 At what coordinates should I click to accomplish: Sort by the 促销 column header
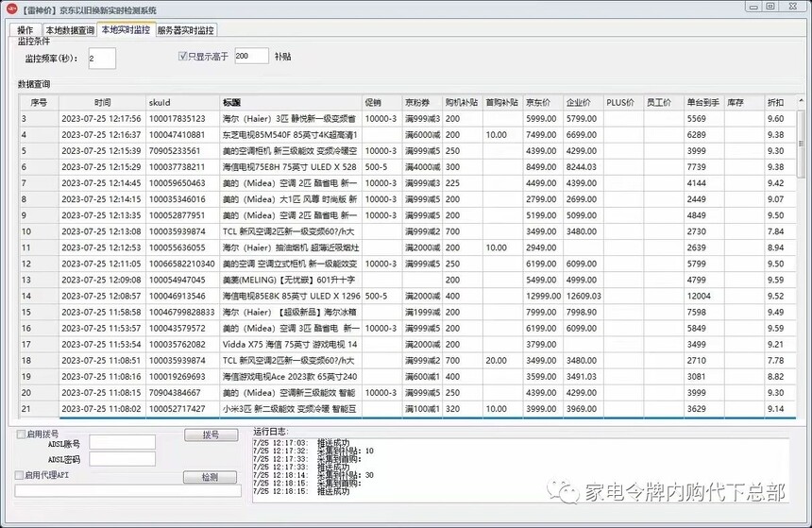(x=382, y=103)
